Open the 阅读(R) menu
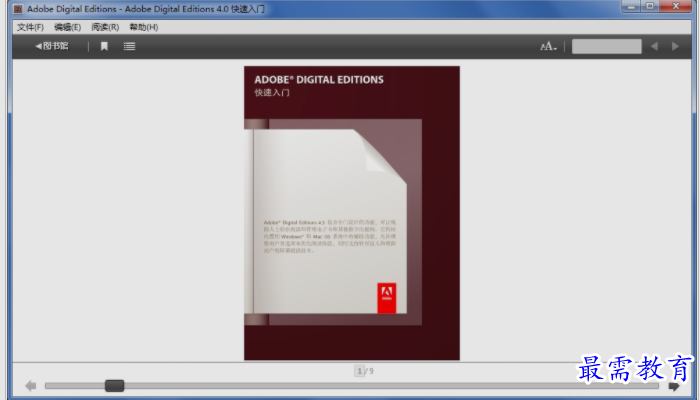Viewport: 700px width, 400px height. [105, 27]
